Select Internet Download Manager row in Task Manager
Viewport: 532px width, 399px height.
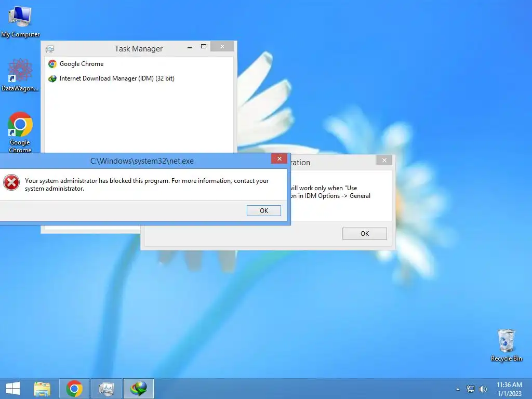coord(139,78)
